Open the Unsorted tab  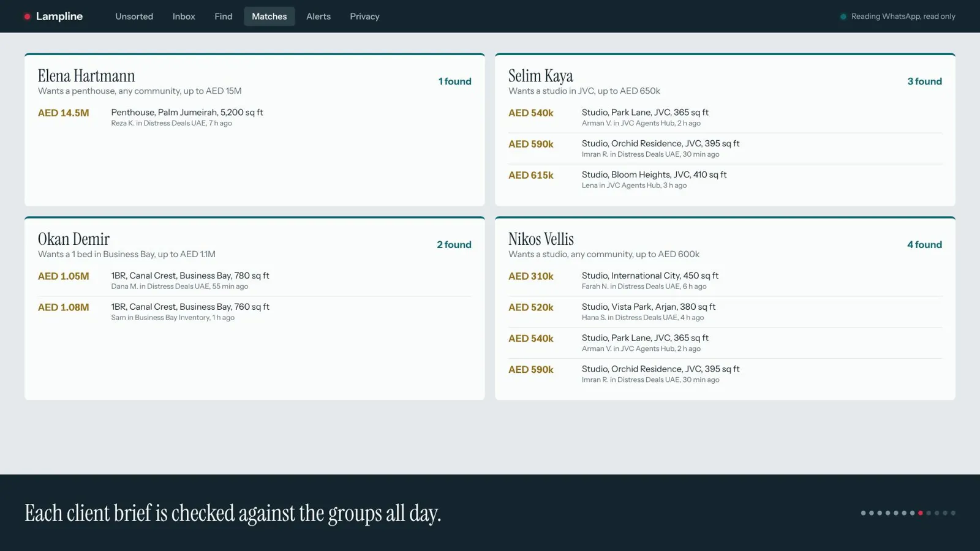click(134, 17)
